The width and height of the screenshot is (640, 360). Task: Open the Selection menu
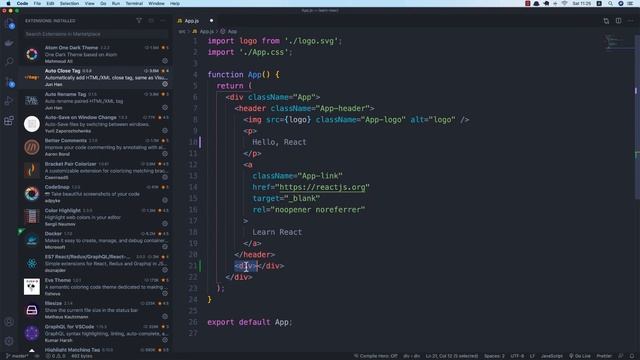click(x=69, y=3)
